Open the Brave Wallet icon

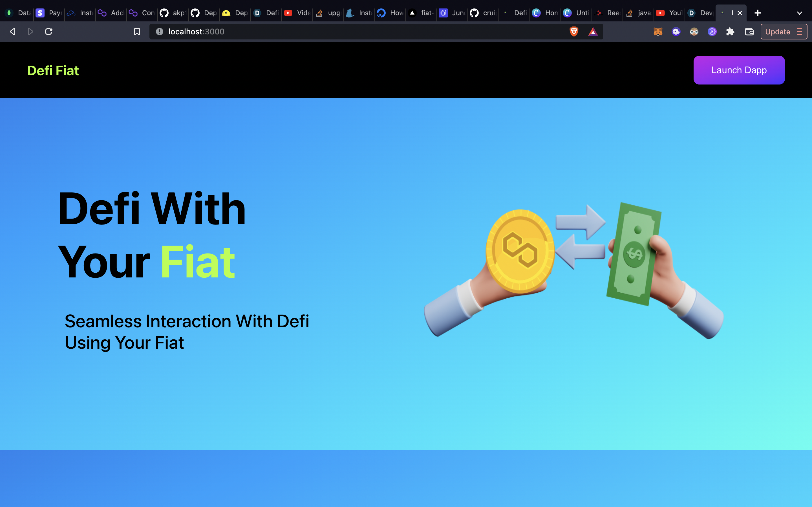tap(749, 32)
